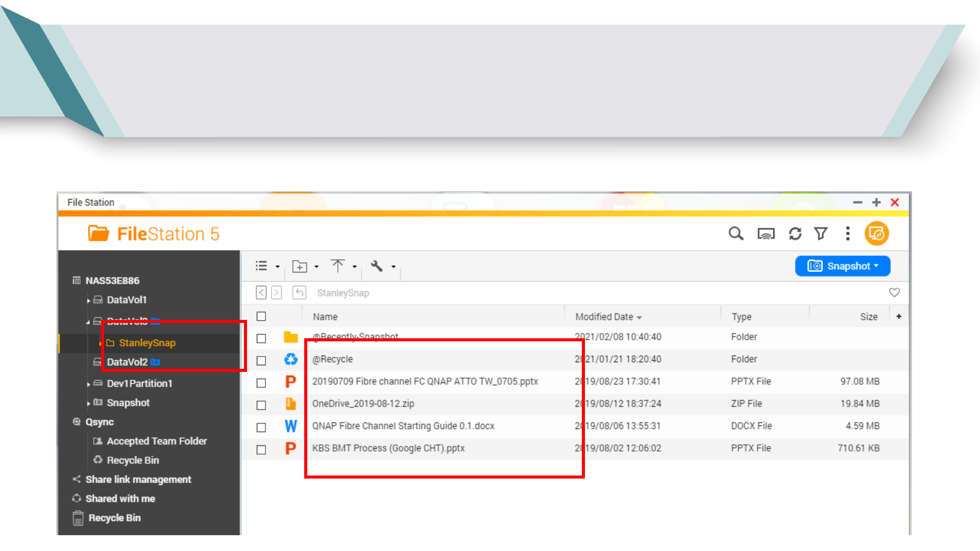Select StanleySnap folder in sidebar

[147, 343]
